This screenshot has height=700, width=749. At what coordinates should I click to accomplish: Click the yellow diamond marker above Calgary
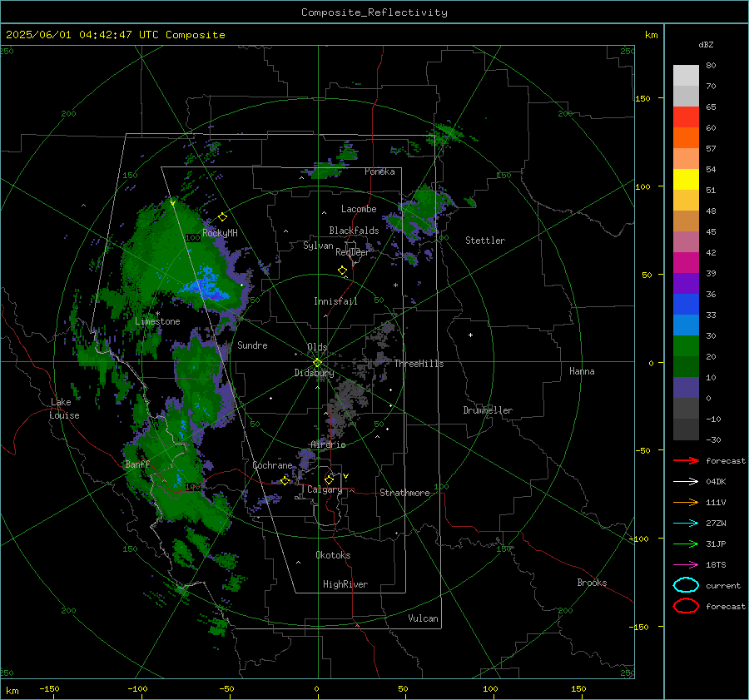point(329,479)
